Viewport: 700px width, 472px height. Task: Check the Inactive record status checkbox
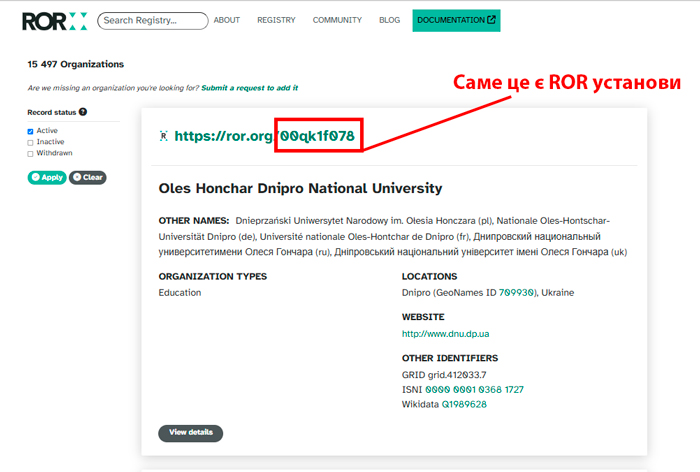click(30, 142)
